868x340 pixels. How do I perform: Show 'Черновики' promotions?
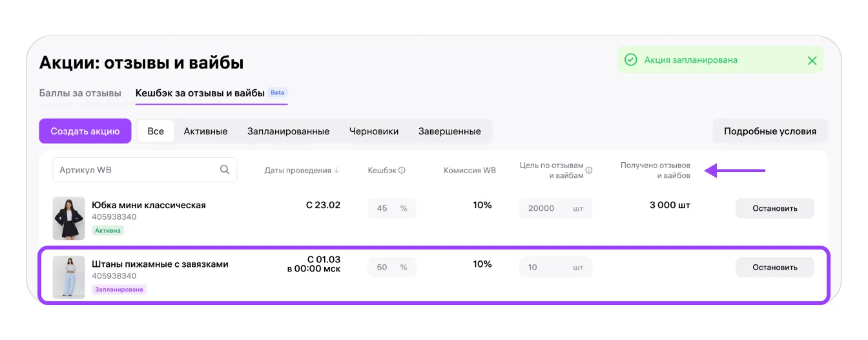[x=374, y=131]
